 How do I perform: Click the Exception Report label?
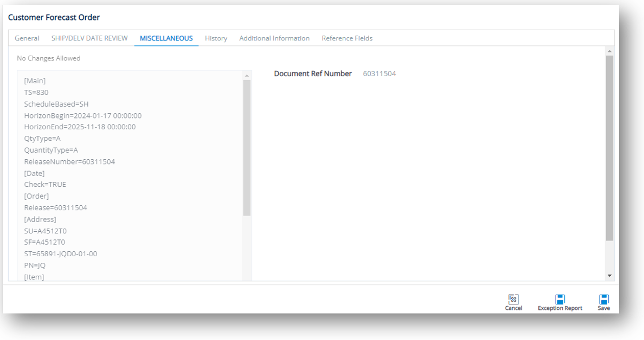point(560,308)
